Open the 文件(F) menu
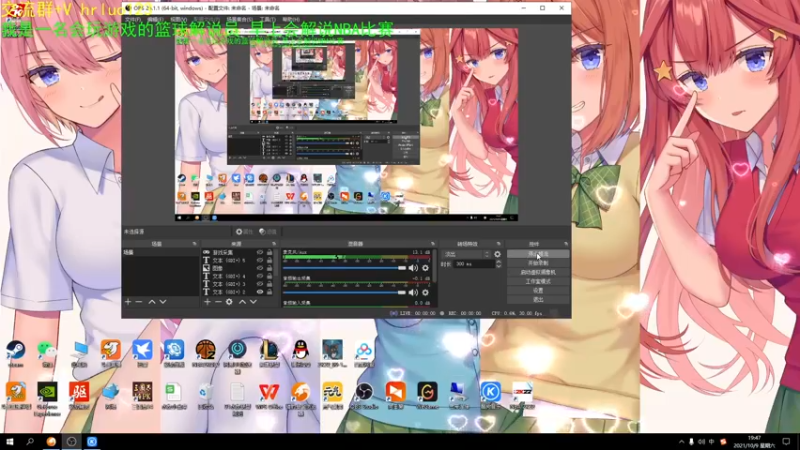800x450 pixels. tap(133, 19)
